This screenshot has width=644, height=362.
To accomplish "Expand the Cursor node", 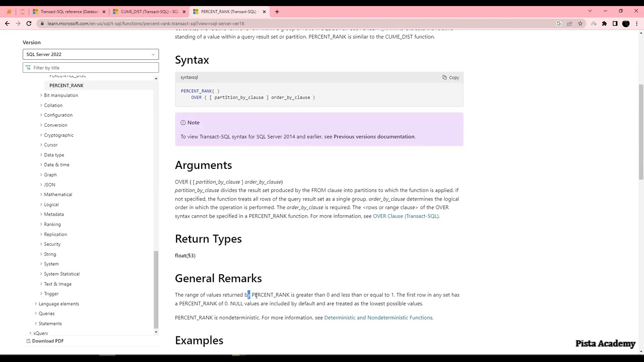I will pyautogui.click(x=41, y=145).
